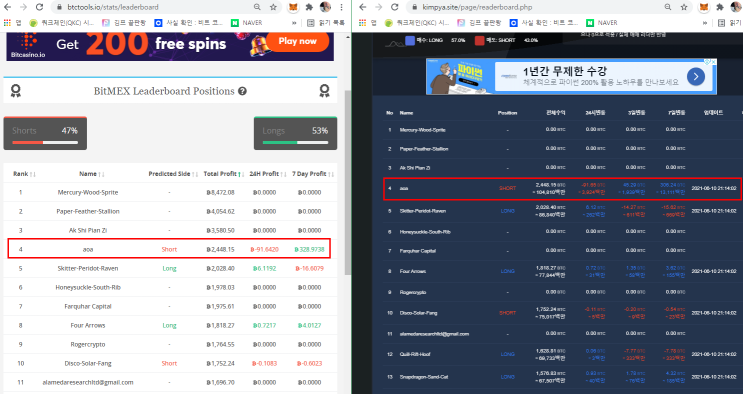This screenshot has width=743, height=394.
Task: Open the help icon beside BitMEX Leaderboard Positions
Action: coord(242,91)
